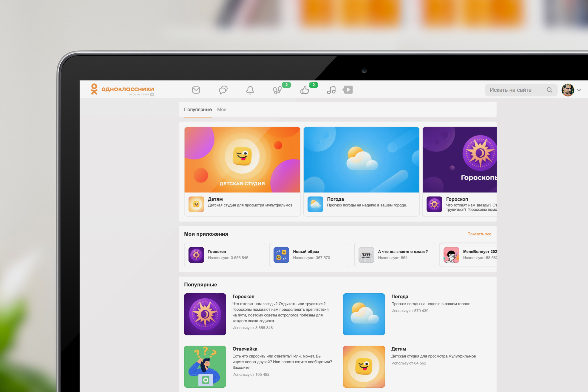
Task: Click the Новый образ app icon
Action: 281,255
